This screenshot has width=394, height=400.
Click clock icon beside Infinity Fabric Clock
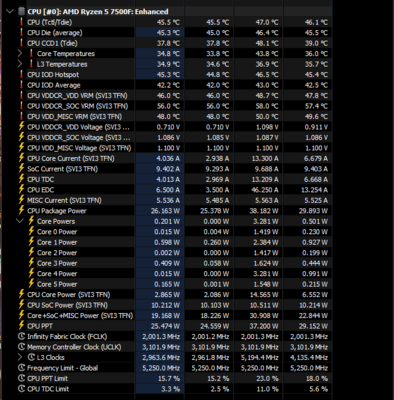click(x=22, y=336)
